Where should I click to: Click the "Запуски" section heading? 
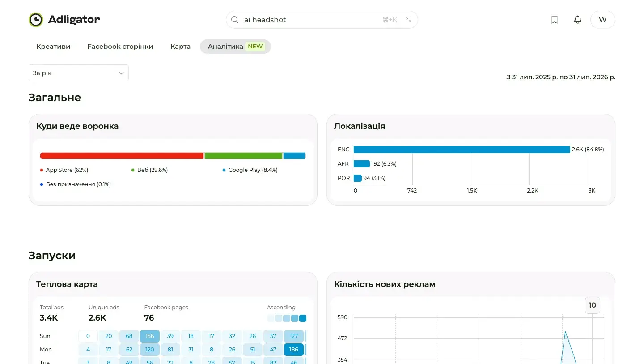pos(52,256)
